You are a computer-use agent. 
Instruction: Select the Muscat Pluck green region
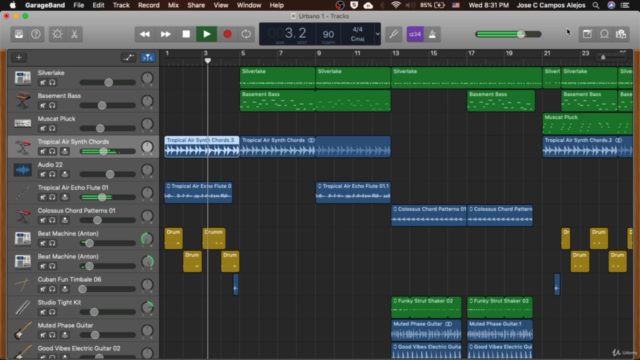click(x=587, y=124)
